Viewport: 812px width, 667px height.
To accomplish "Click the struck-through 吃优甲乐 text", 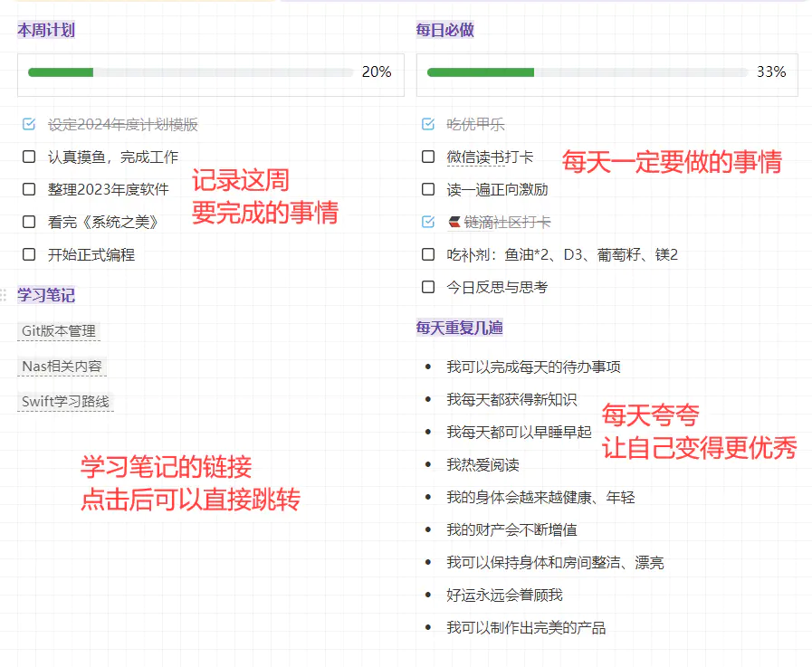I will click(x=475, y=125).
